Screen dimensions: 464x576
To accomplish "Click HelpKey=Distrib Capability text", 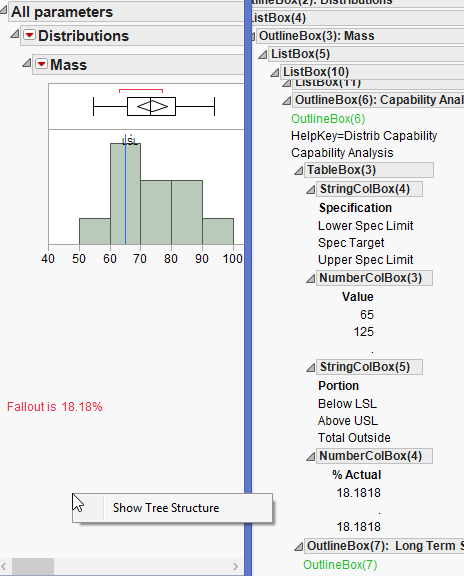I will click(364, 136).
